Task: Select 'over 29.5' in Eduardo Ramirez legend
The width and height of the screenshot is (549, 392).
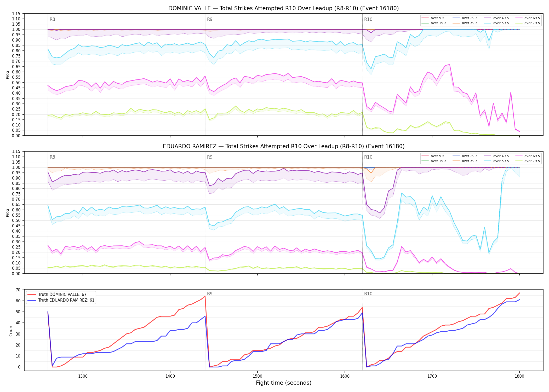Action: click(x=465, y=156)
